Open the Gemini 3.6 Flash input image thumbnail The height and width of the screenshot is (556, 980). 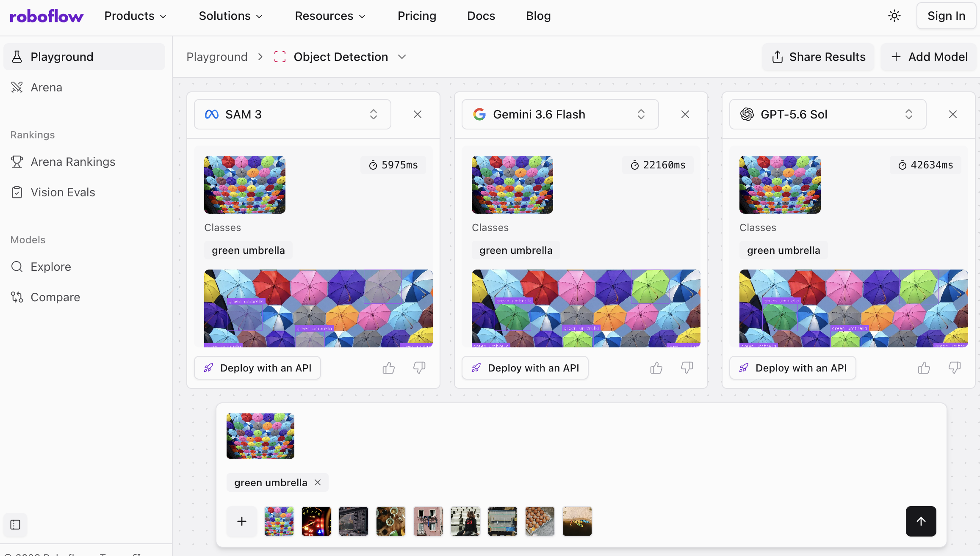point(512,184)
